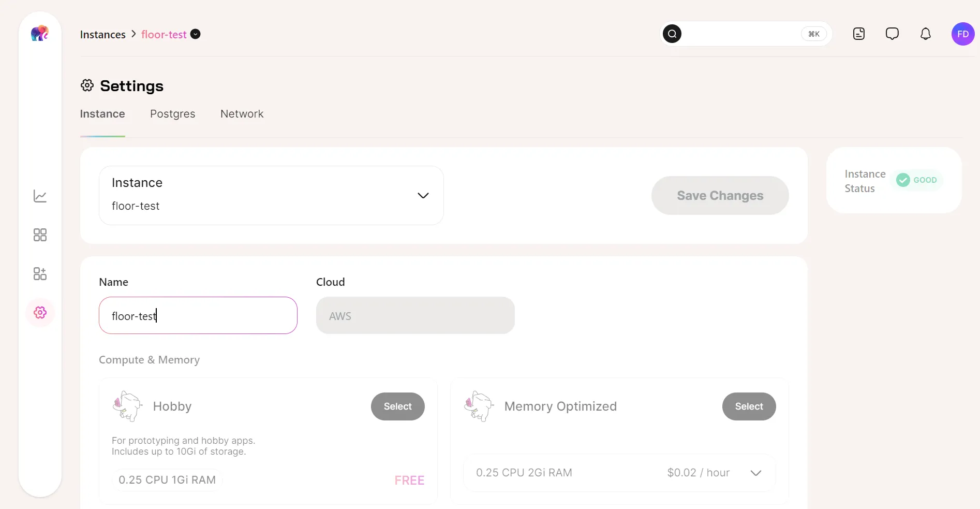The image size is (980, 509).
Task: Click the search magnifier icon
Action: (x=672, y=34)
